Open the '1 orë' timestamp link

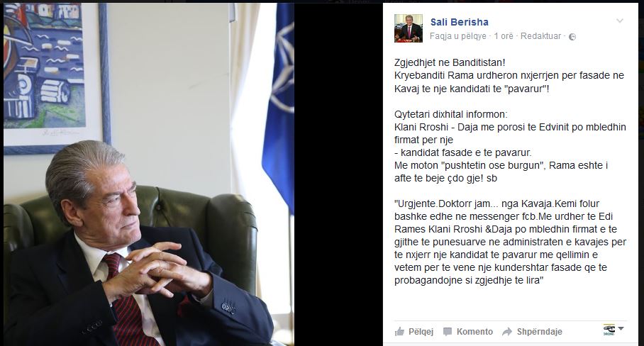click(x=504, y=36)
